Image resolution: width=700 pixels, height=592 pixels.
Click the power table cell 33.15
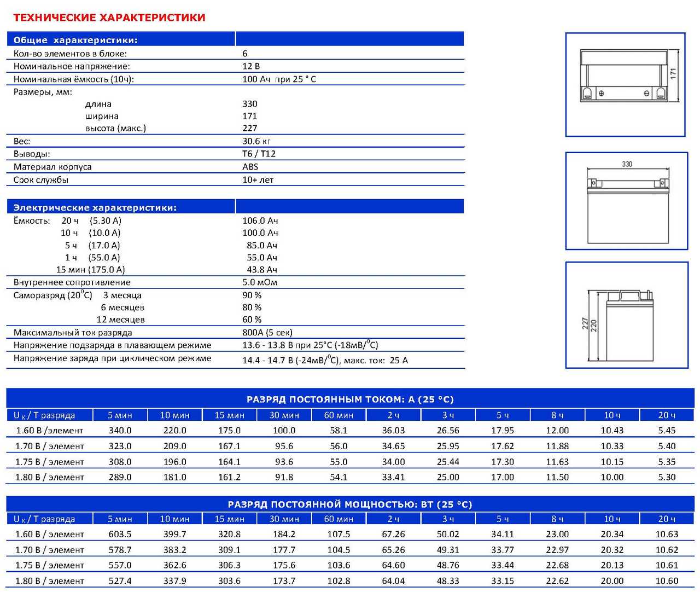(x=503, y=581)
